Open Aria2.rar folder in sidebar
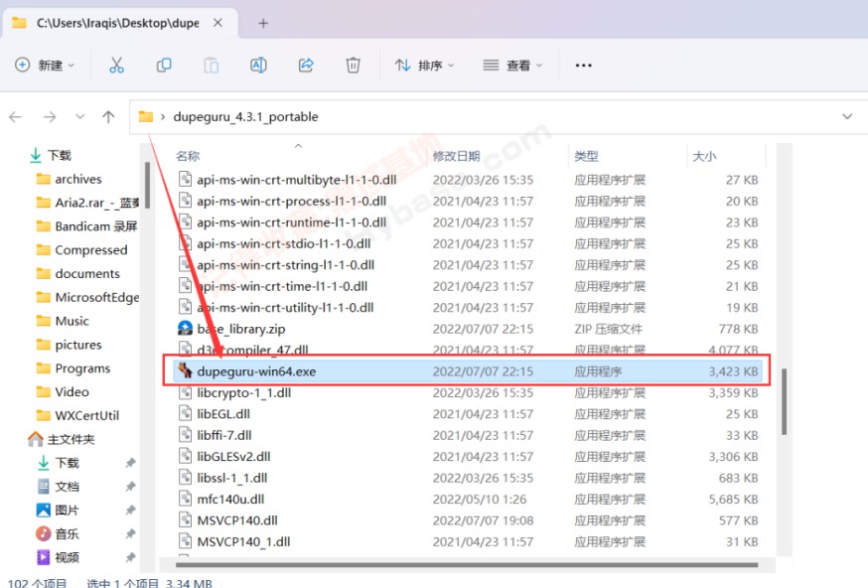 tap(87, 203)
